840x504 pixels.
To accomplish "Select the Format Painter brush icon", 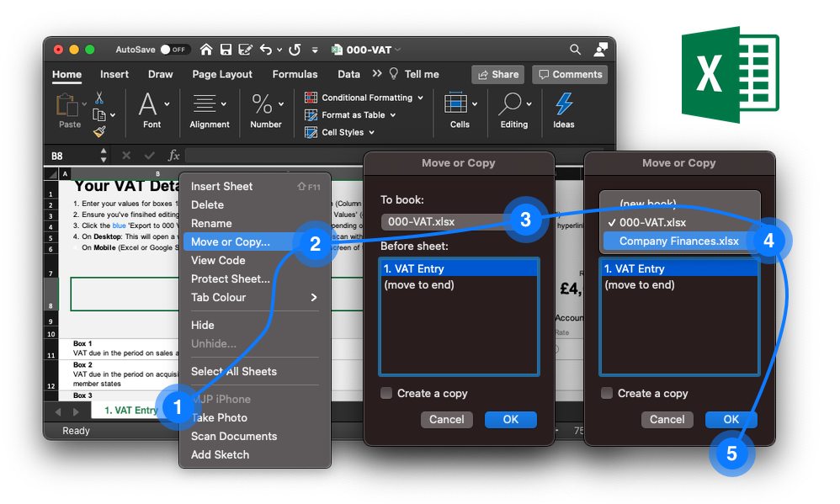I will [x=99, y=132].
